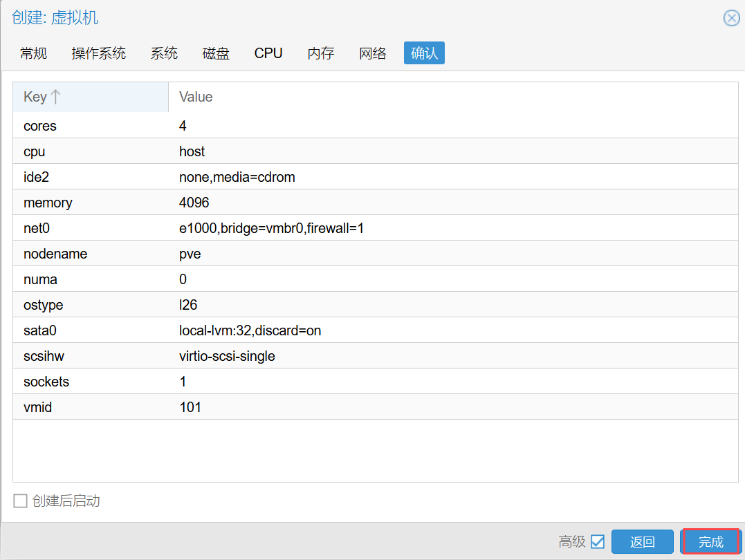
Task: Select the memory value 4096
Action: pyautogui.click(x=194, y=203)
